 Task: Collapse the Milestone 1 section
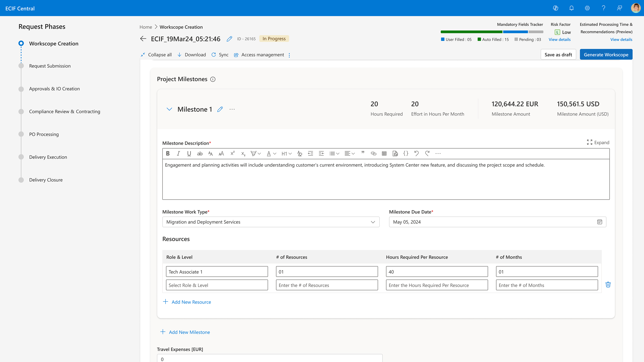[169, 109]
